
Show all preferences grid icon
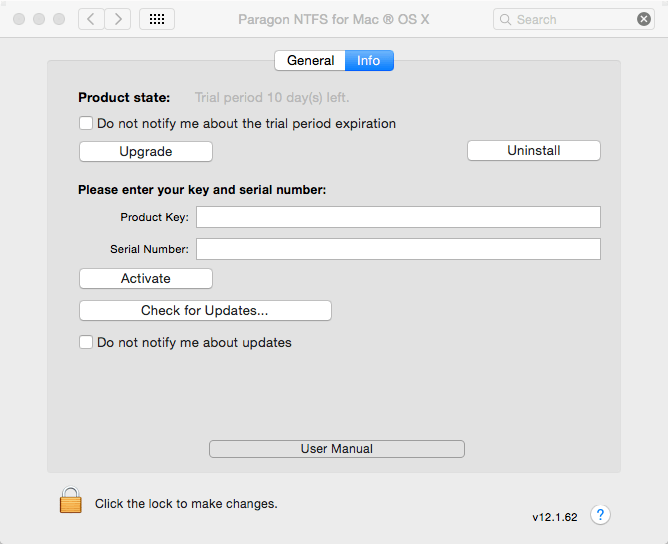pyautogui.click(x=157, y=19)
